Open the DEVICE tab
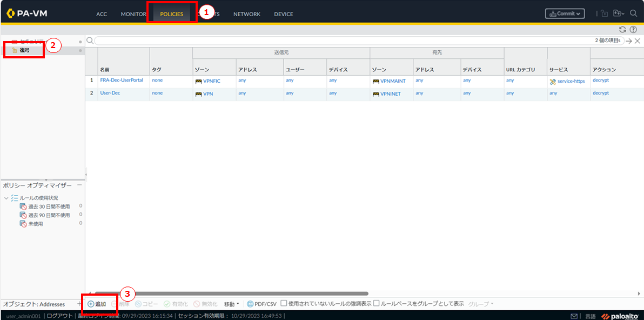The width and height of the screenshot is (644, 320). [x=284, y=14]
